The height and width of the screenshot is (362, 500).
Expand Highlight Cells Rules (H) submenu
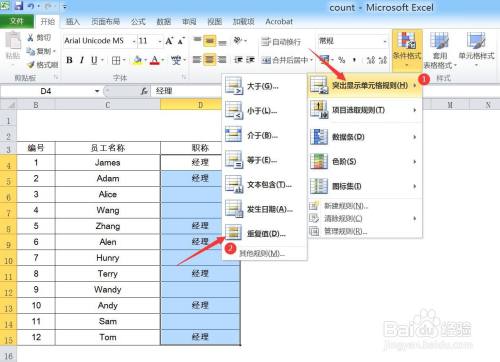[365, 86]
